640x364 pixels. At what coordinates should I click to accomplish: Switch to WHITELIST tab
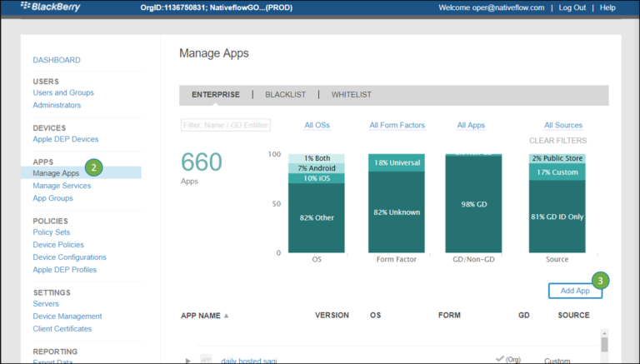tap(352, 95)
